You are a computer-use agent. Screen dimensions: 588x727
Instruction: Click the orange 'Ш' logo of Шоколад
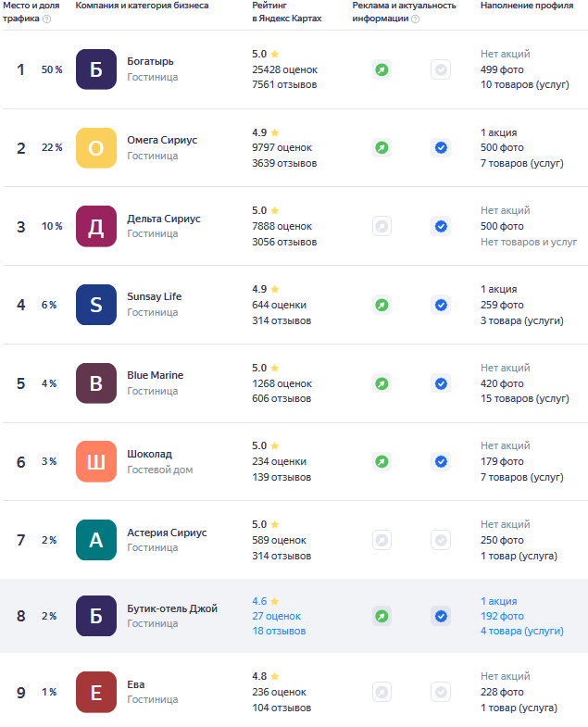tap(96, 462)
